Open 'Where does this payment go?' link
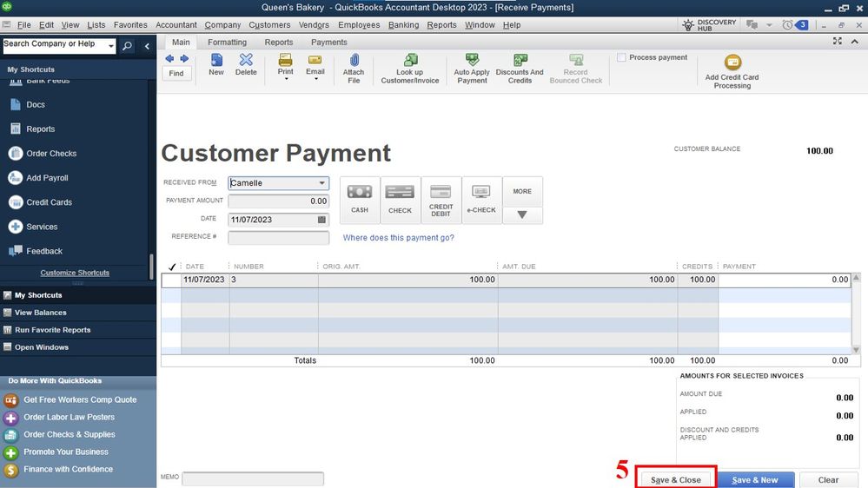The image size is (868, 488). click(x=398, y=238)
